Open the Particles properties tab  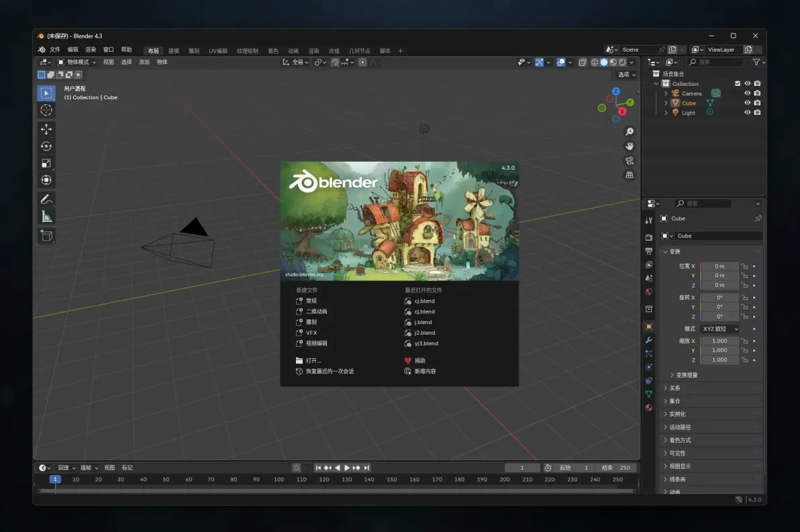[x=649, y=354]
